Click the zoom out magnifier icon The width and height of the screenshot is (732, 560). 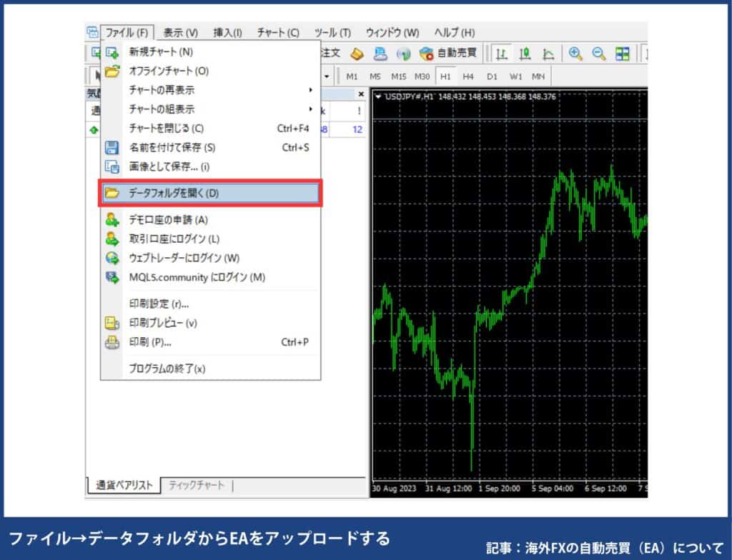tap(599, 54)
